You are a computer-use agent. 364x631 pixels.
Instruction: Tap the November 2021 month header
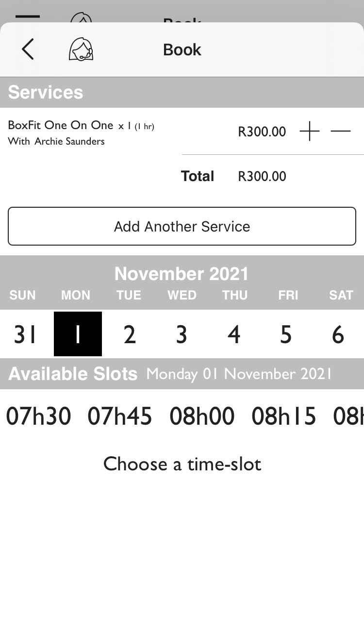pyautogui.click(x=182, y=274)
